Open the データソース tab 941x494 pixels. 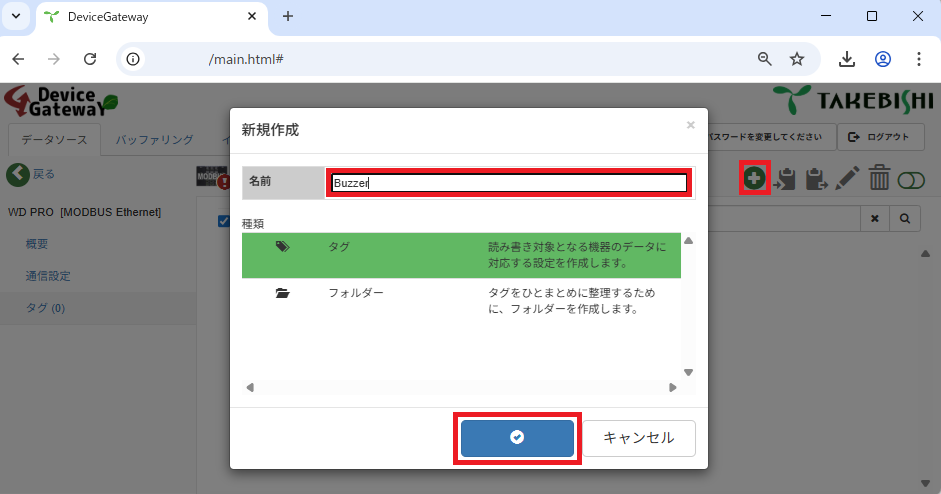pyautogui.click(x=54, y=140)
